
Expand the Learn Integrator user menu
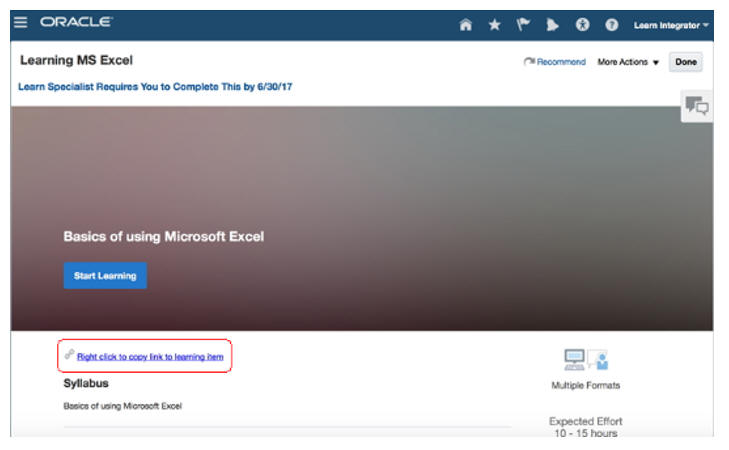(x=671, y=26)
